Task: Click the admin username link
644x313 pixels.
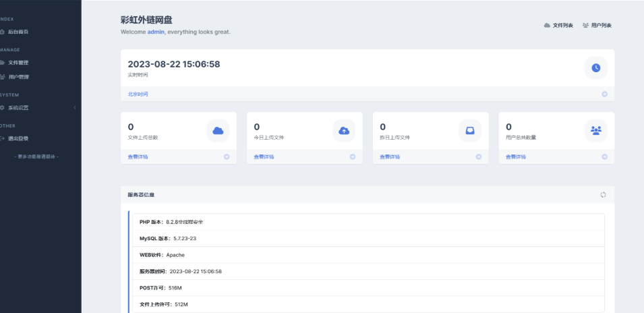Action: 156,32
